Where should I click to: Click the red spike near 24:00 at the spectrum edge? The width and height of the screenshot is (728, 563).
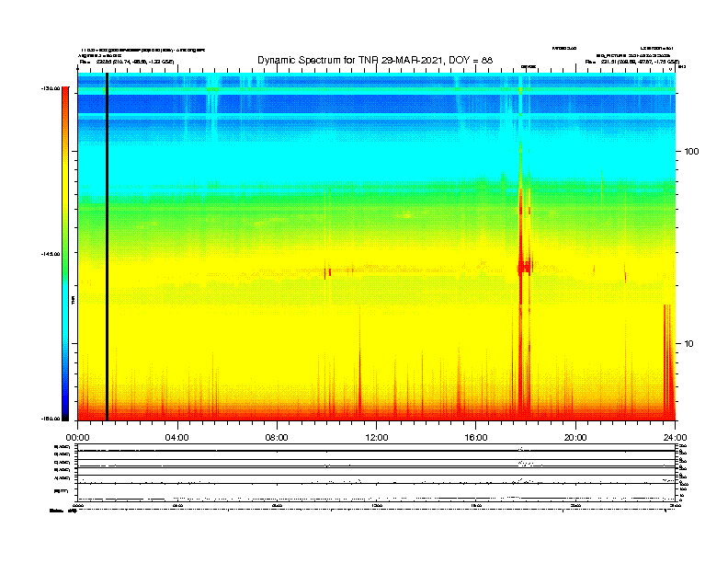(x=668, y=362)
